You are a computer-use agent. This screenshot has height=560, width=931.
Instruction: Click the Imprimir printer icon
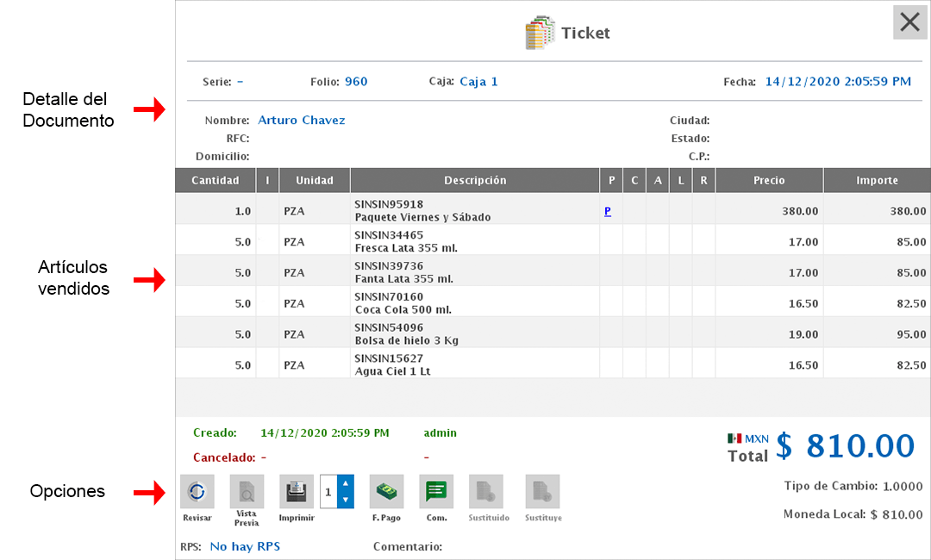pyautogui.click(x=297, y=491)
